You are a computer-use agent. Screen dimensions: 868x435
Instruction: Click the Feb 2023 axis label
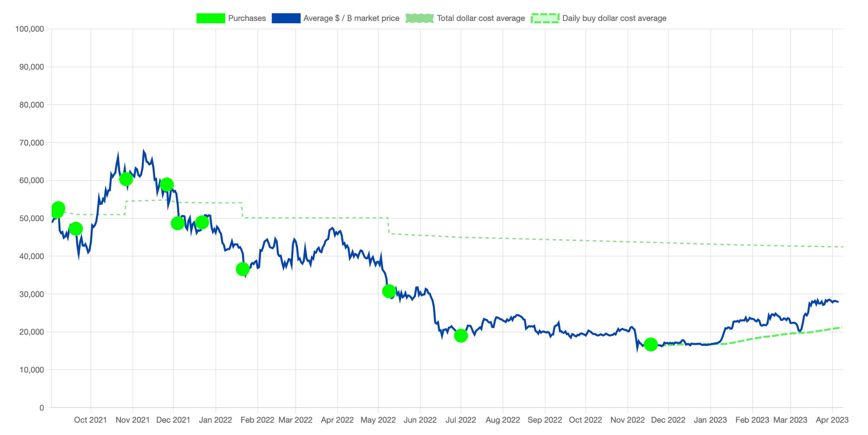tap(752, 420)
